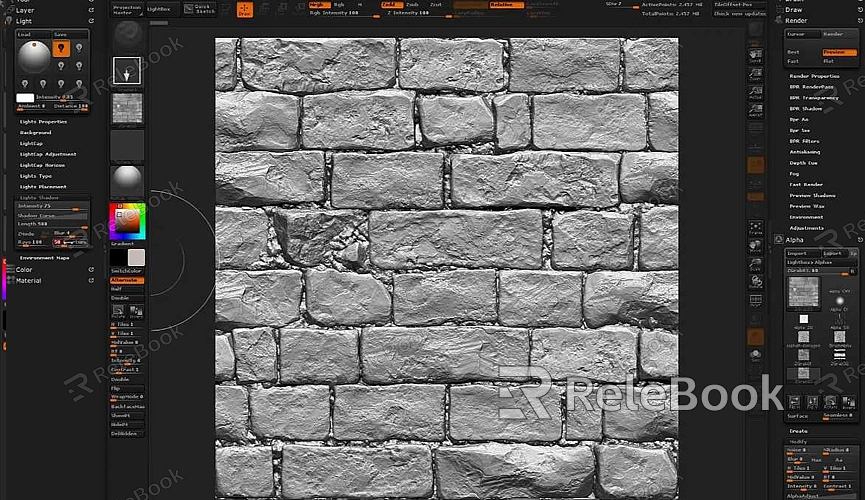Open the Color palette
The height and width of the screenshot is (500, 865).
coord(24,270)
